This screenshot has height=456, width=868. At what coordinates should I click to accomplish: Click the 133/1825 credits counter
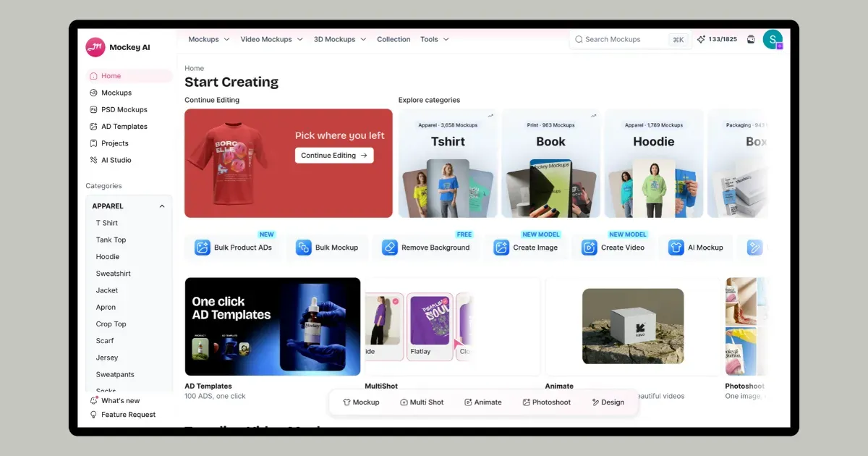pyautogui.click(x=723, y=39)
